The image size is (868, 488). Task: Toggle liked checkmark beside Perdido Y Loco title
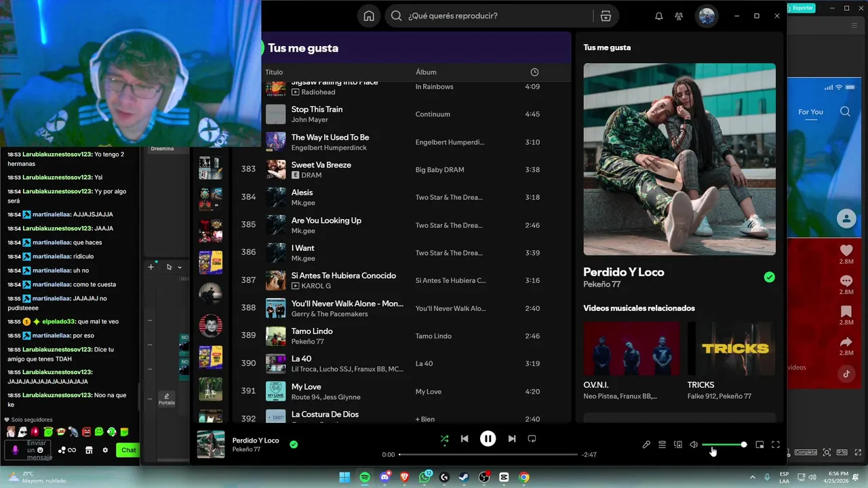tap(769, 277)
